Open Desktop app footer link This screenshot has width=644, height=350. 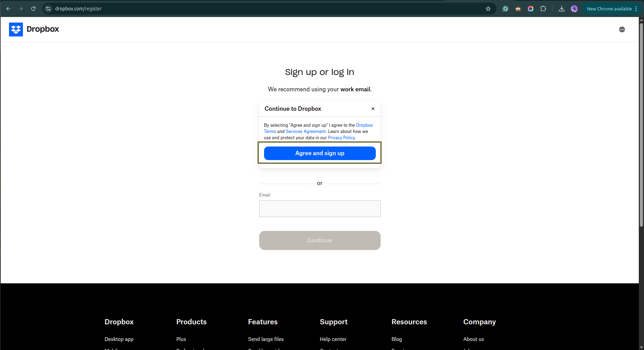(x=119, y=339)
